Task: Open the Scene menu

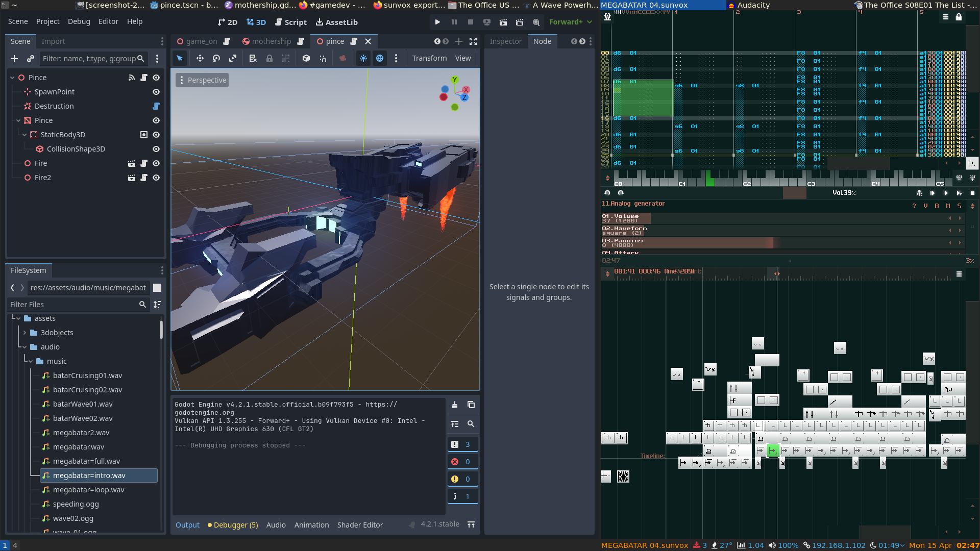Action: 18,21
